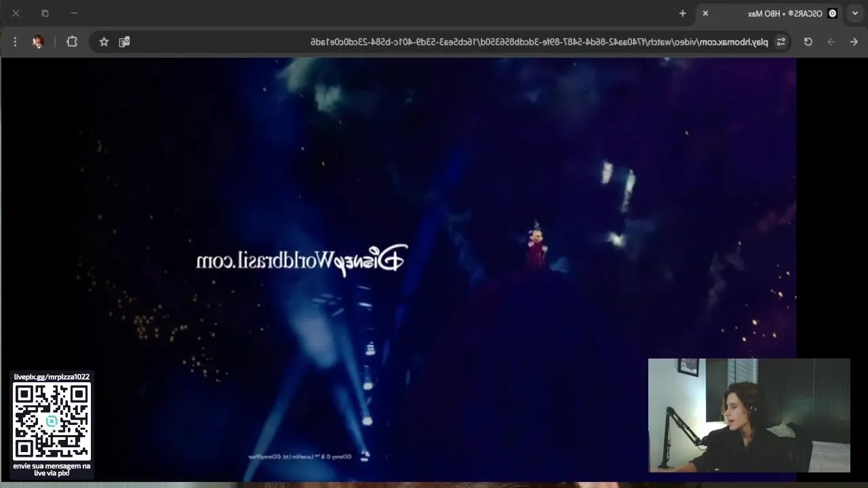Open the Translate page icon
Image resolution: width=868 pixels, height=488 pixels.
point(124,42)
